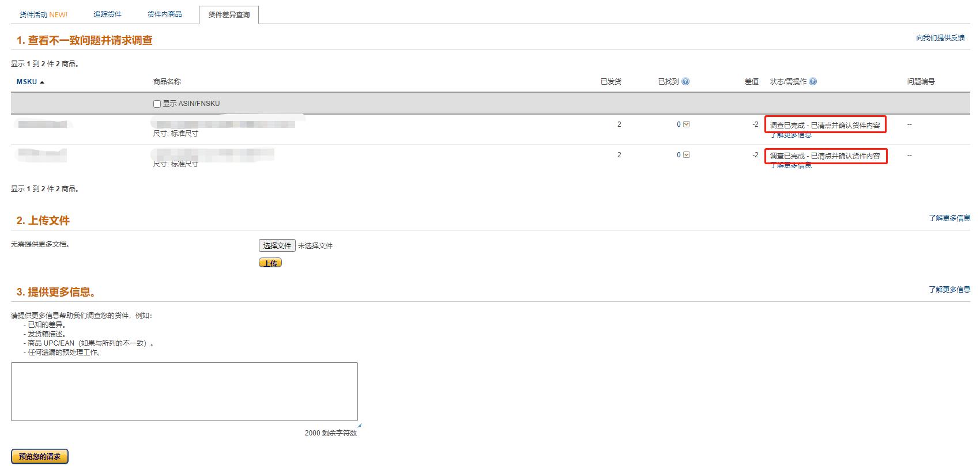Click the MSKU sort arrow icon

tap(42, 82)
